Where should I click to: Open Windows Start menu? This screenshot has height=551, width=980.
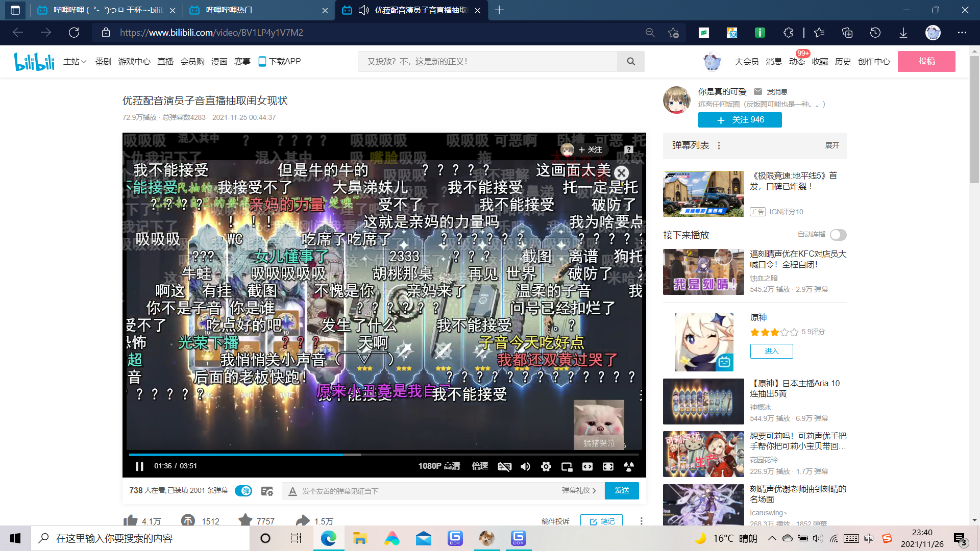tap(15, 538)
